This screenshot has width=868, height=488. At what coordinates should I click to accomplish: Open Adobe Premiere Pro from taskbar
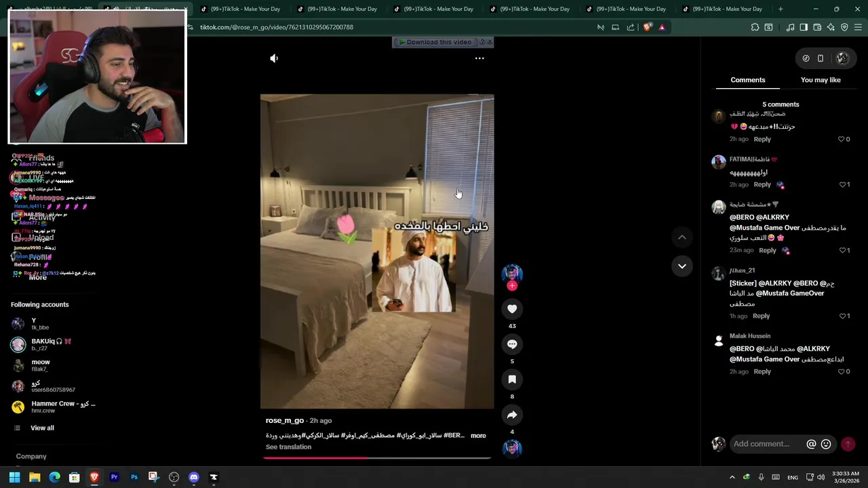click(114, 477)
